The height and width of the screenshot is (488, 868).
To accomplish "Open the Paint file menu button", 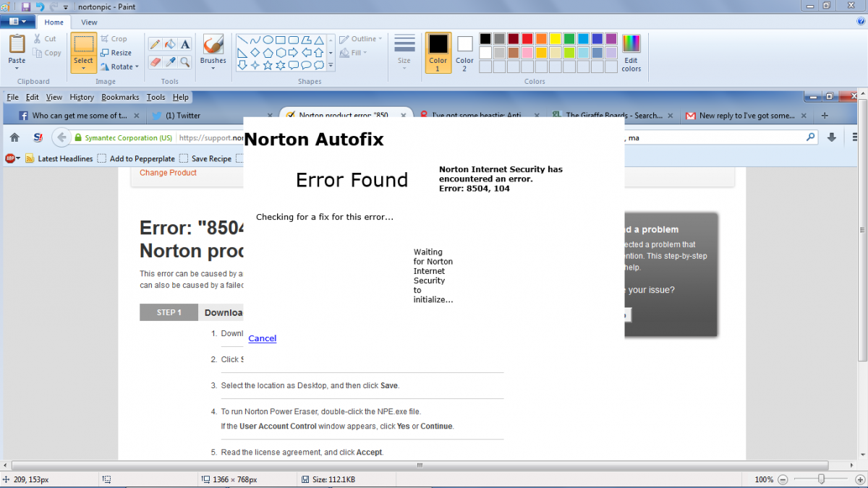I will [x=17, y=22].
